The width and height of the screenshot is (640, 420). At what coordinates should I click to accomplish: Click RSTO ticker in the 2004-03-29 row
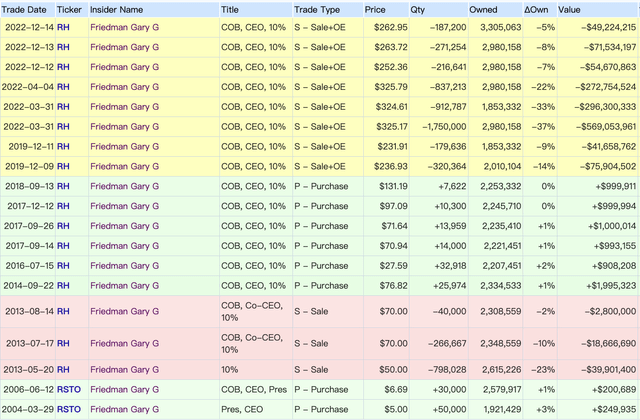[69, 410]
